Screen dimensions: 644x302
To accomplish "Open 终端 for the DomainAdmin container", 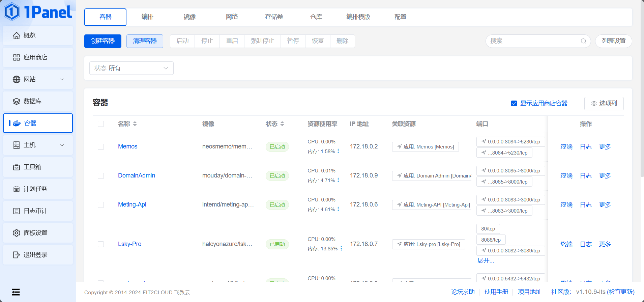I will pyautogui.click(x=566, y=176).
